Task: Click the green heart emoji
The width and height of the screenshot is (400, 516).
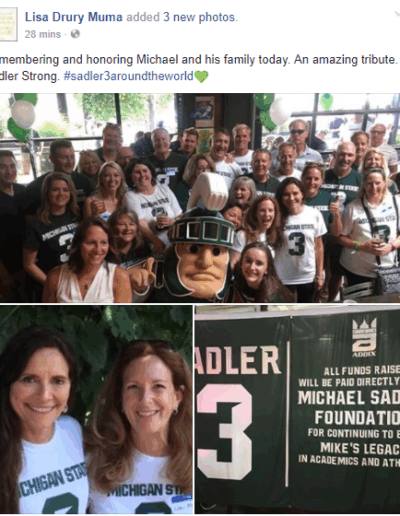Action: tap(201, 76)
